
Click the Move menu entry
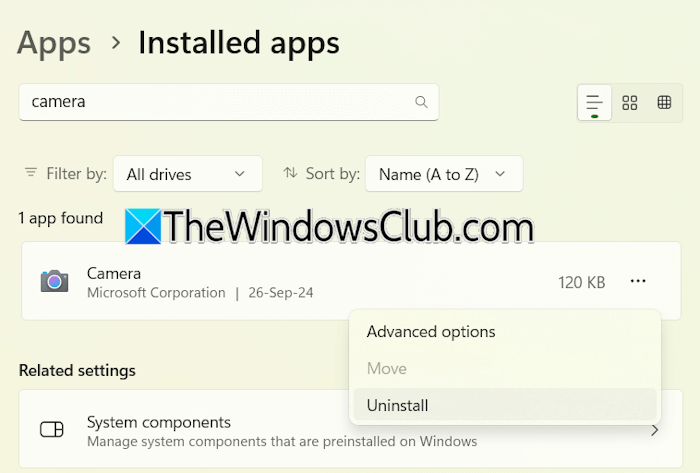[x=386, y=369]
